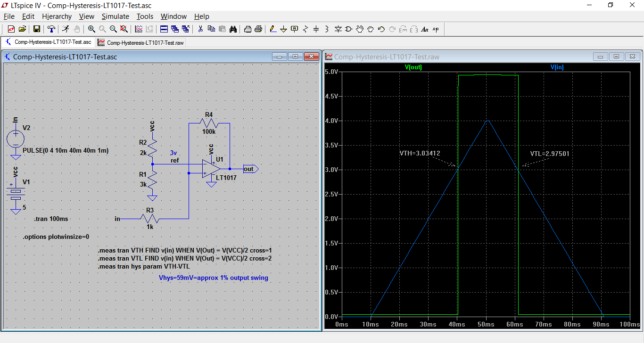Select the R4 100k feedback resistor
The image size is (644, 343).
click(x=209, y=123)
